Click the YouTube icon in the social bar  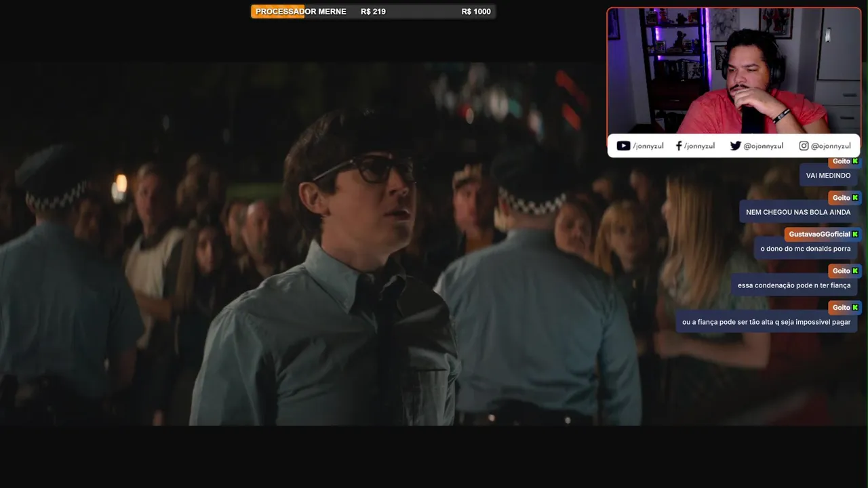pos(623,146)
